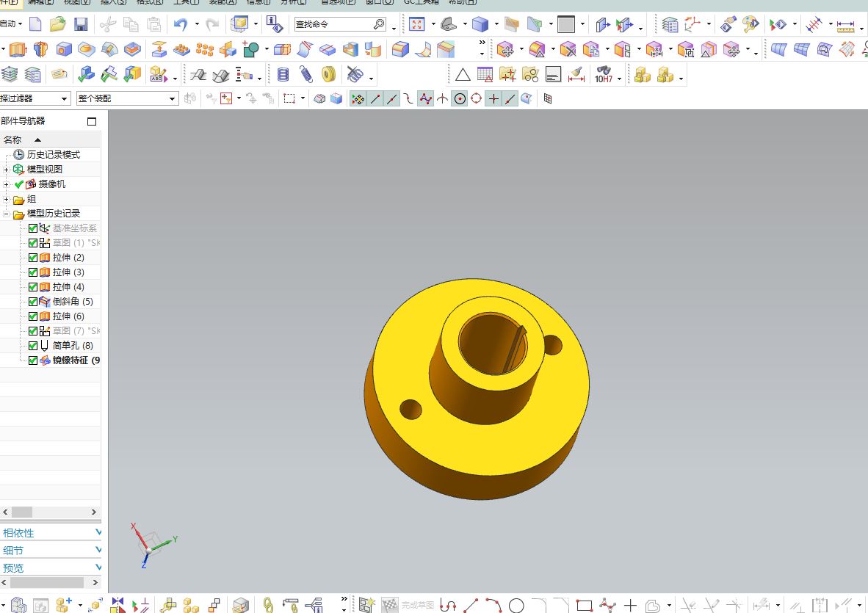The width and height of the screenshot is (868, 613).
Task: Undo the last action
Action: click(x=181, y=23)
